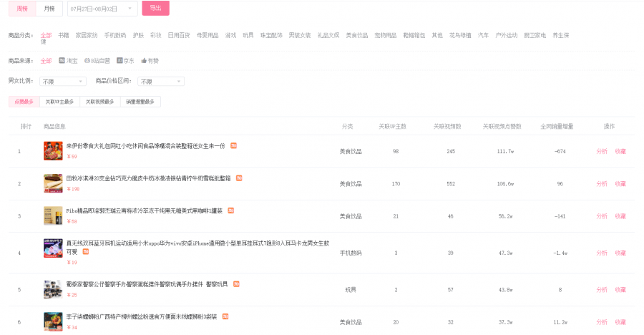Click 收藏 for Fibo精品即溶 row
Screen dimensions: 644x335
(x=620, y=216)
